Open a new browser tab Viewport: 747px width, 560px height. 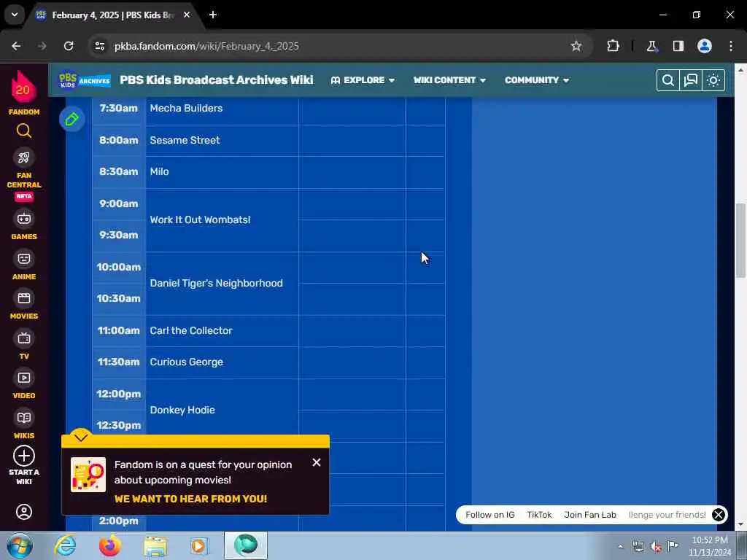tap(213, 15)
